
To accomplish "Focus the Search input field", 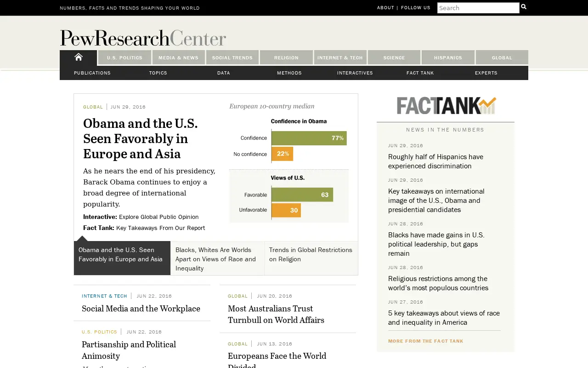I will [478, 8].
